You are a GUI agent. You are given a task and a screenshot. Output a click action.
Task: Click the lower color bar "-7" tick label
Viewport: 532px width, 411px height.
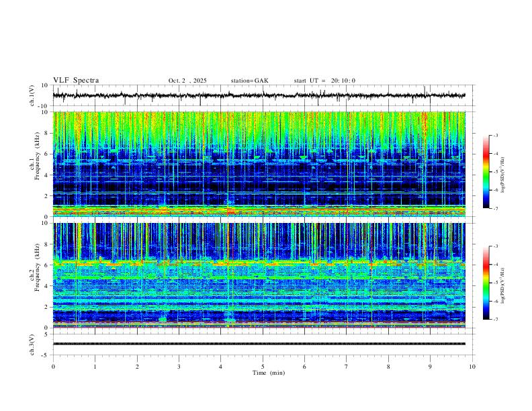coord(496,320)
